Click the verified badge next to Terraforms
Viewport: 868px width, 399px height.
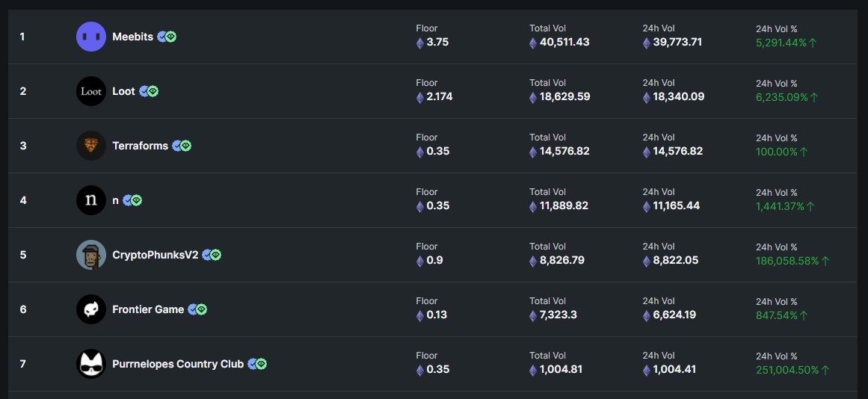point(176,146)
